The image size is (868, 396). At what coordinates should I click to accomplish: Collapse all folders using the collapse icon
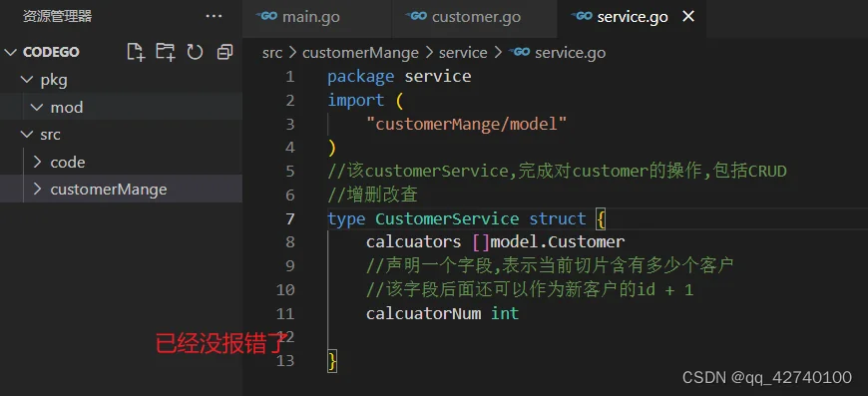click(224, 52)
